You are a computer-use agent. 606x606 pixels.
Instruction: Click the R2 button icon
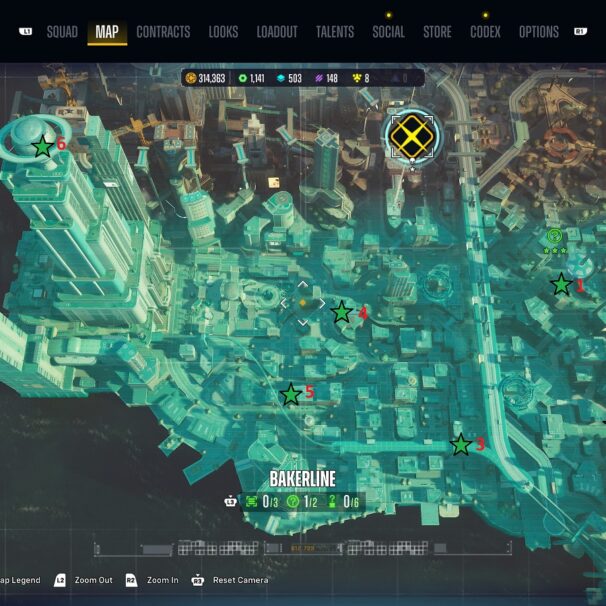tap(131, 580)
